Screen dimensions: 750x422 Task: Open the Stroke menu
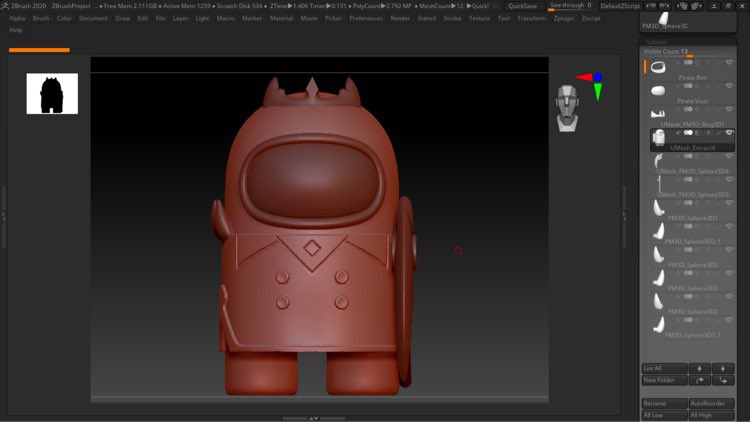click(452, 18)
